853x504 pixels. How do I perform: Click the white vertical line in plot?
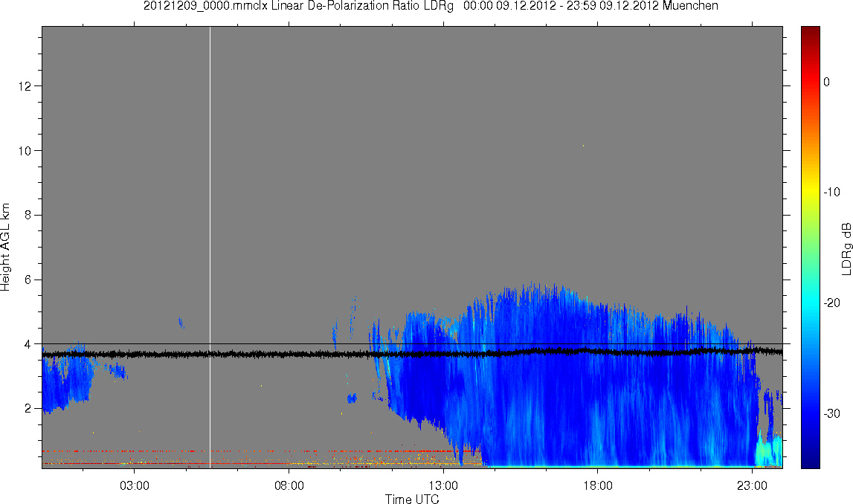pyautogui.click(x=210, y=248)
